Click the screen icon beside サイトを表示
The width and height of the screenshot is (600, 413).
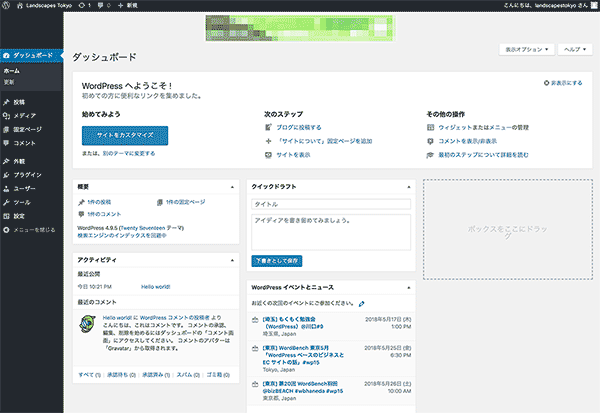[x=268, y=155]
